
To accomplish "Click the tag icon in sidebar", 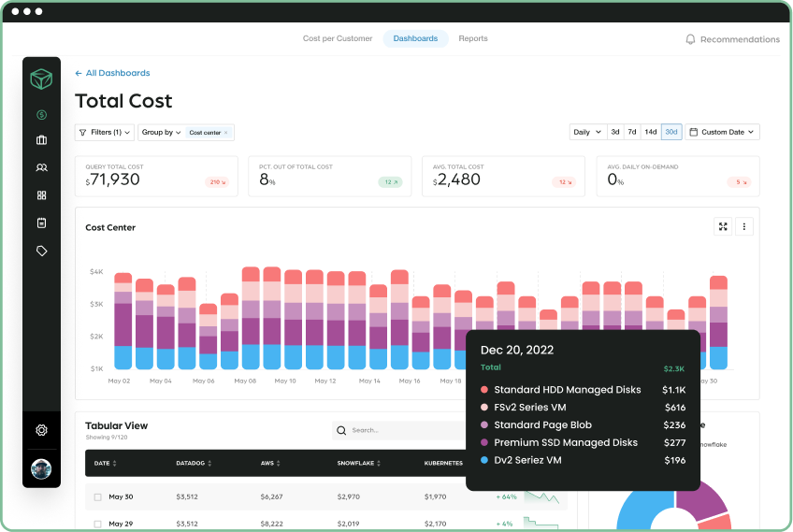I will tap(41, 251).
